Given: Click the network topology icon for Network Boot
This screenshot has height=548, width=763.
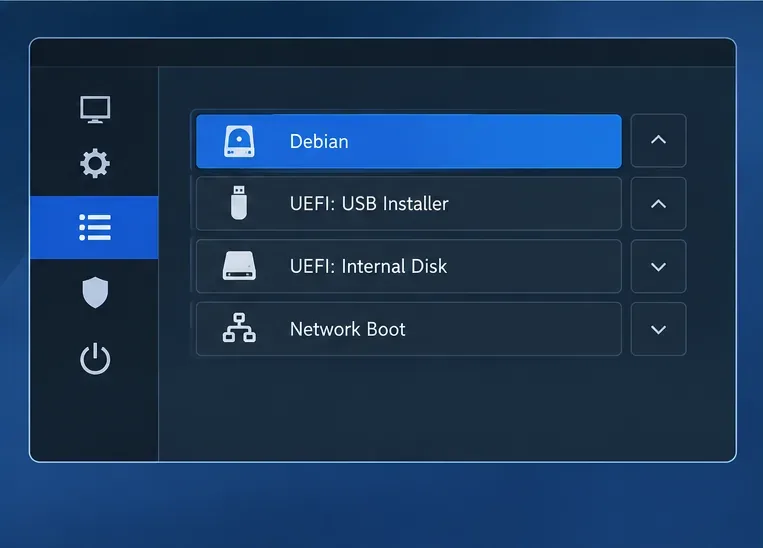Looking at the screenshot, I should click(x=239, y=328).
